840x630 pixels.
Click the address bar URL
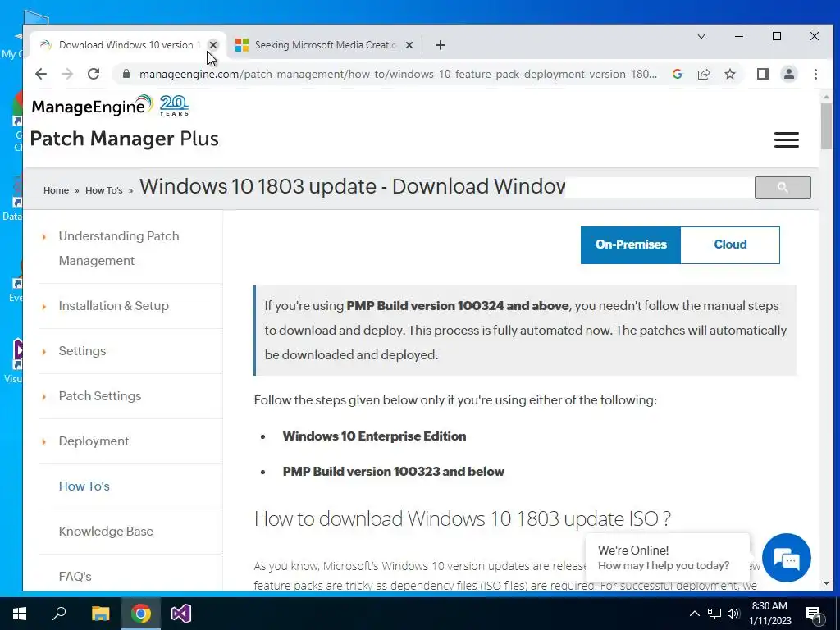pyautogui.click(x=398, y=74)
